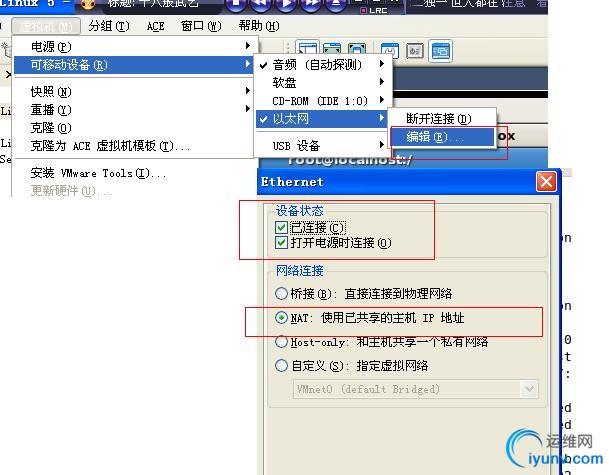Open the VMnet0 (default Bridged) combo box
The height and width of the screenshot is (475, 609).
point(416,389)
